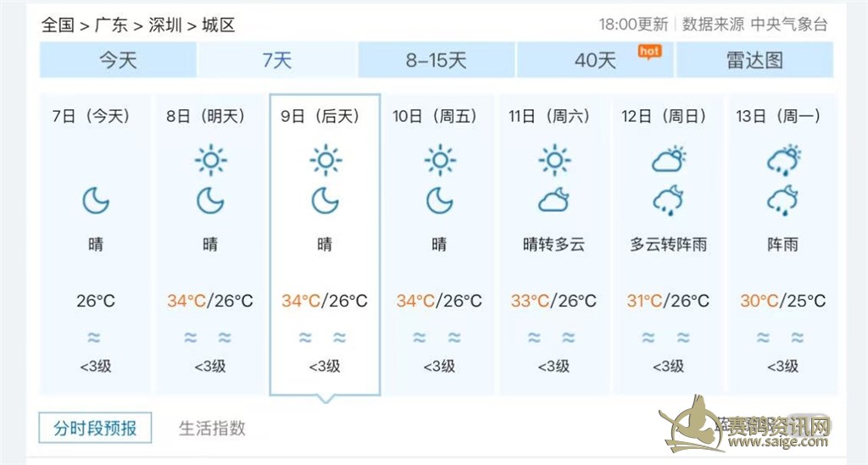
Task: Click the orange hot badge
Action: (649, 52)
